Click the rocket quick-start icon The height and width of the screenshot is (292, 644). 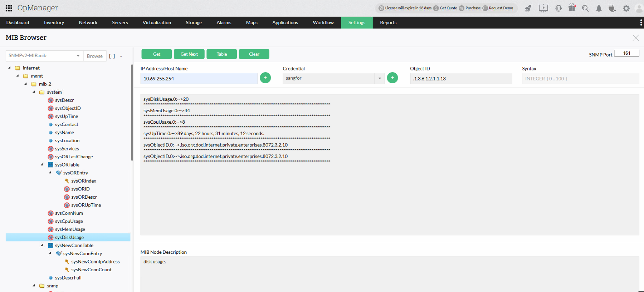[528, 8]
